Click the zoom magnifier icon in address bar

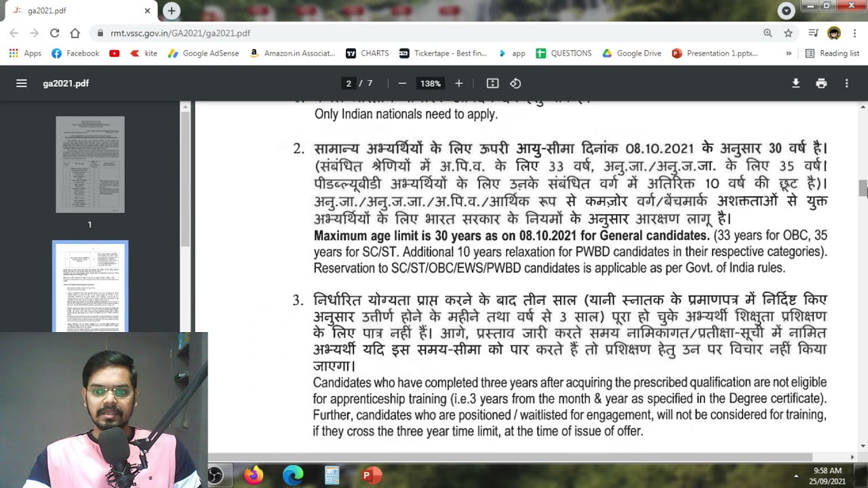click(768, 33)
